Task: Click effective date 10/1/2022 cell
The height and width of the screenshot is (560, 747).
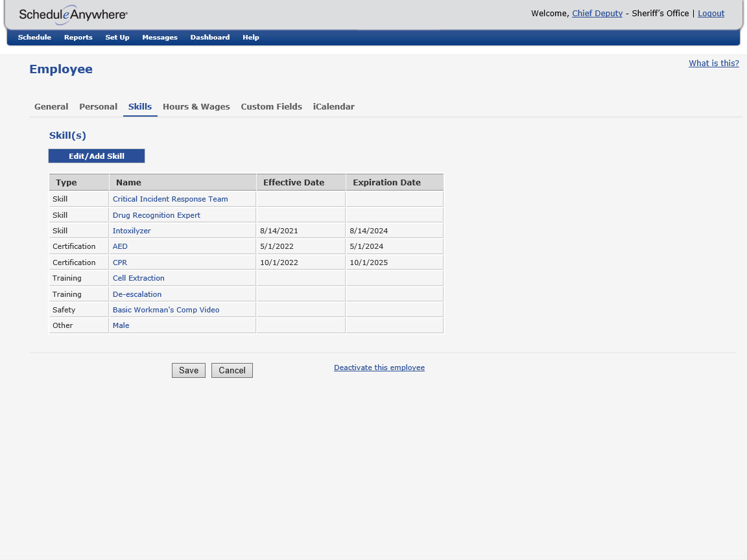Action: click(x=301, y=262)
